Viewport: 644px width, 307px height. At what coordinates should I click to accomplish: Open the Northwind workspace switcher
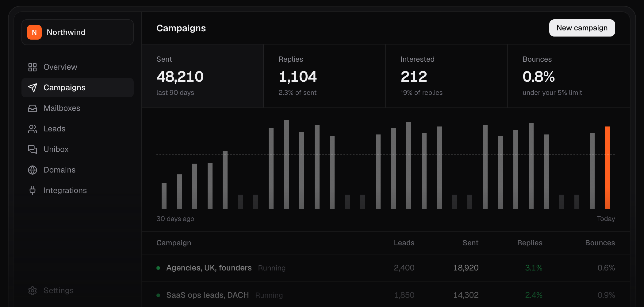[78, 32]
